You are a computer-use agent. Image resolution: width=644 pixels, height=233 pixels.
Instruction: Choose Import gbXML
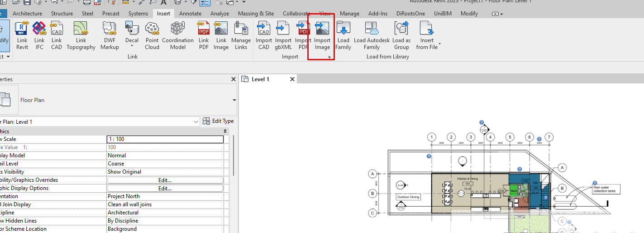click(x=283, y=35)
